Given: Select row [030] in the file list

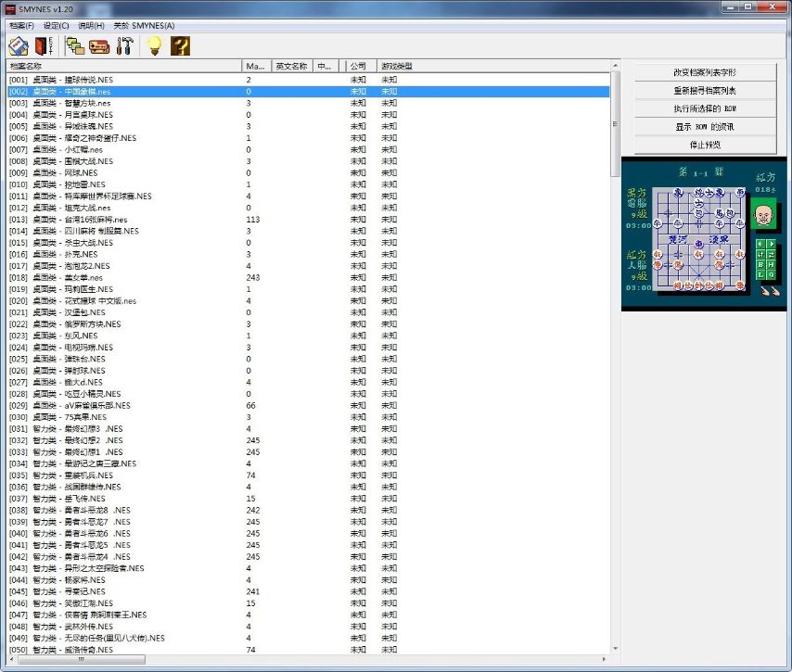Looking at the screenshot, I should pos(308,417).
